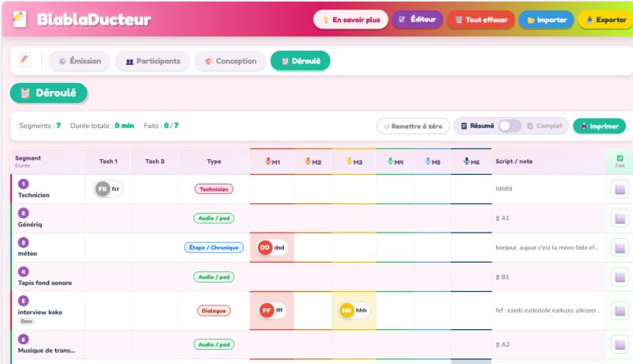The height and width of the screenshot is (364, 633).
Task: Open the Participants tab
Action: (x=153, y=61)
